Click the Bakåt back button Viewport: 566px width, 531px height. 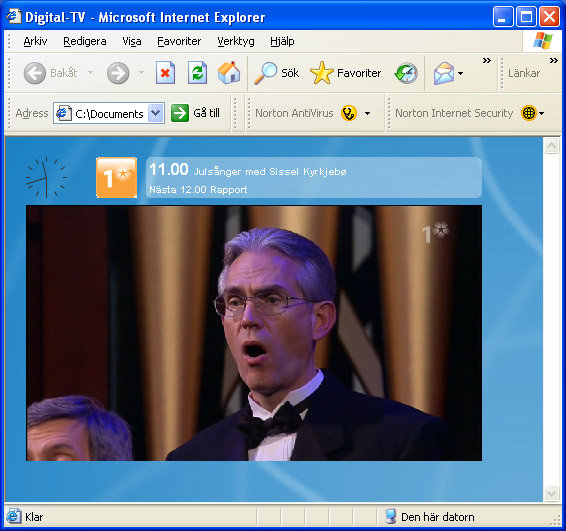tap(51, 73)
